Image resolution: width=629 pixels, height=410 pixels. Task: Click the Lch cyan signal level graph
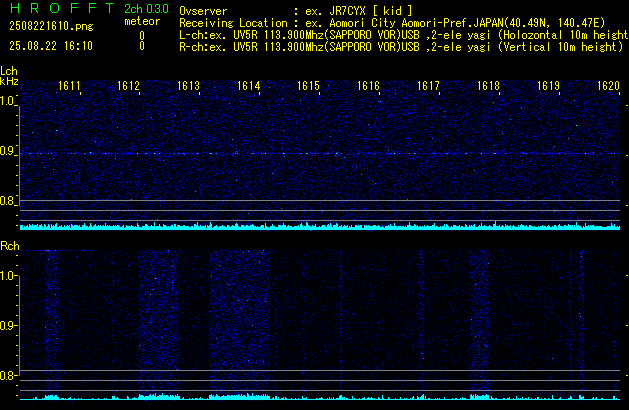320,226
